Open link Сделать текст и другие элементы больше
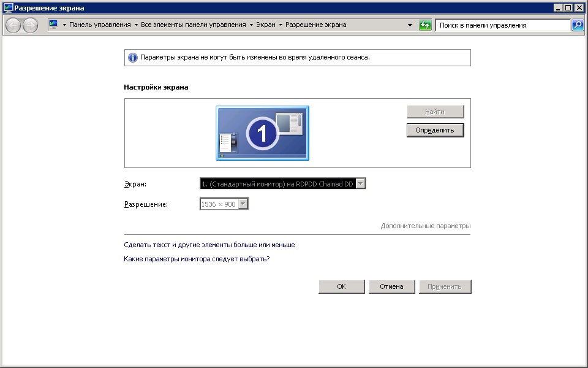 pos(209,245)
